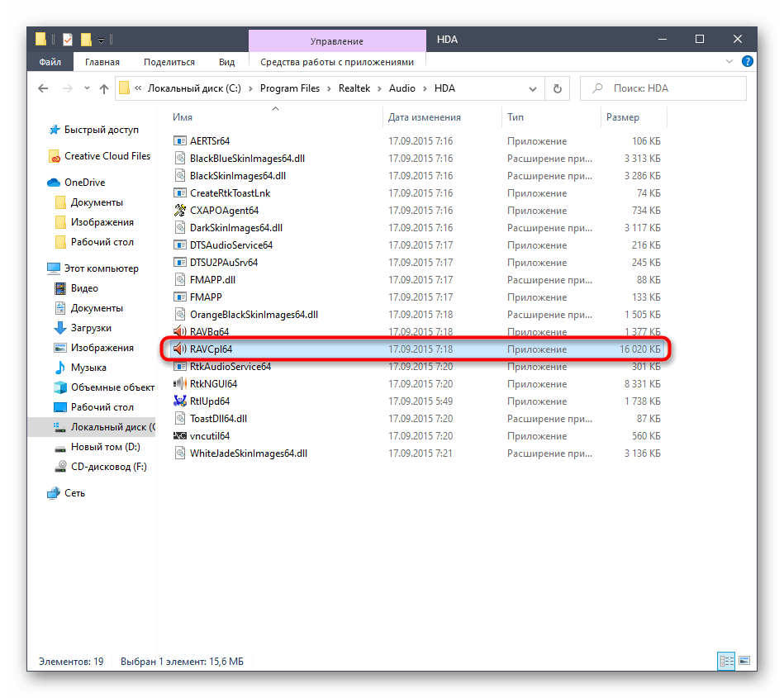Select the Видео folder in sidebar
Image resolution: width=784 pixels, height=698 pixels.
coord(84,288)
